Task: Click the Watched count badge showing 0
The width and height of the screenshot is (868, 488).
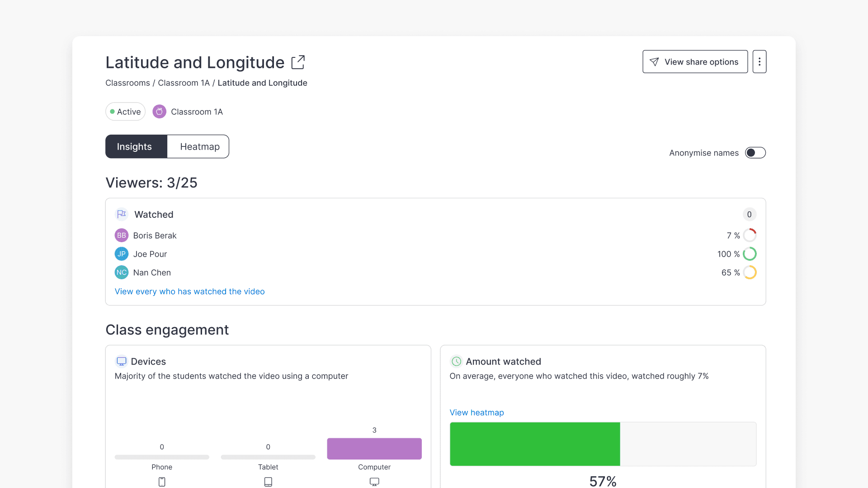Action: point(749,214)
